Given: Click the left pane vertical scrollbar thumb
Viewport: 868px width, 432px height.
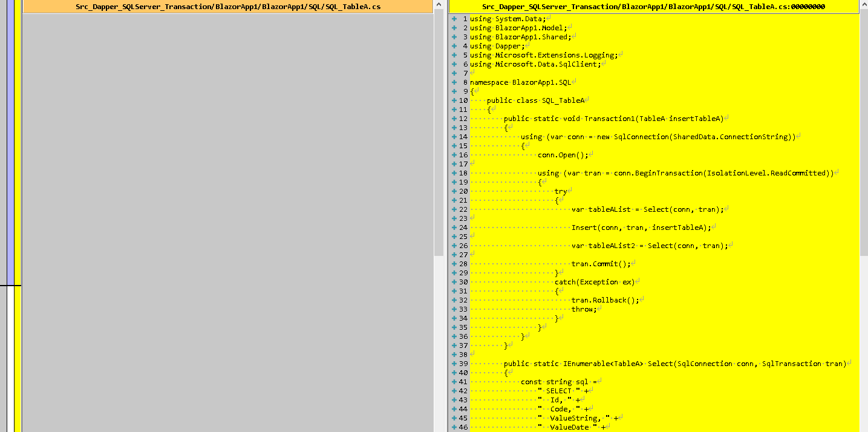Looking at the screenshot, I should tap(439, 134).
